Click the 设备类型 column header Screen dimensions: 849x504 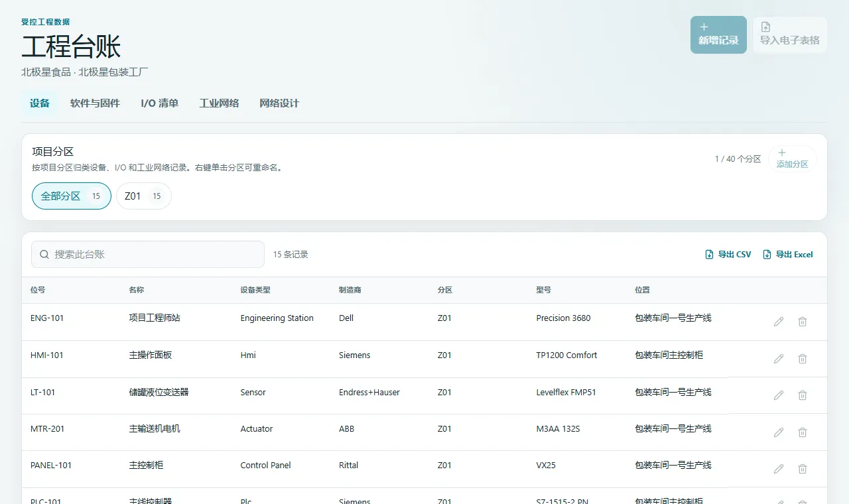pos(255,290)
